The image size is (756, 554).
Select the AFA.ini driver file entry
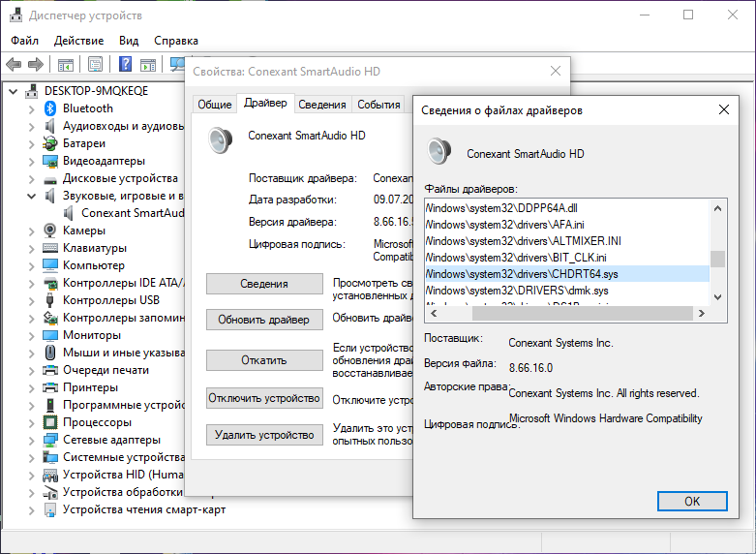567,225
